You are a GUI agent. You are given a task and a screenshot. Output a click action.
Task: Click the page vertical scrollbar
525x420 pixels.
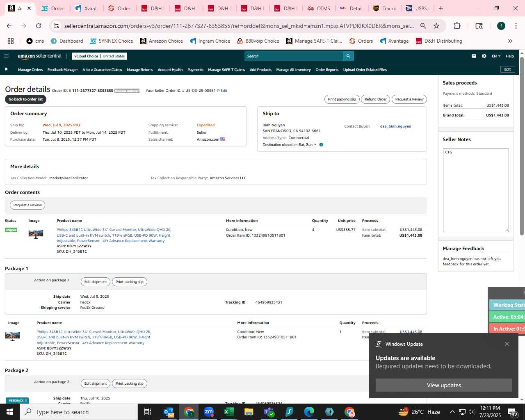522,146
